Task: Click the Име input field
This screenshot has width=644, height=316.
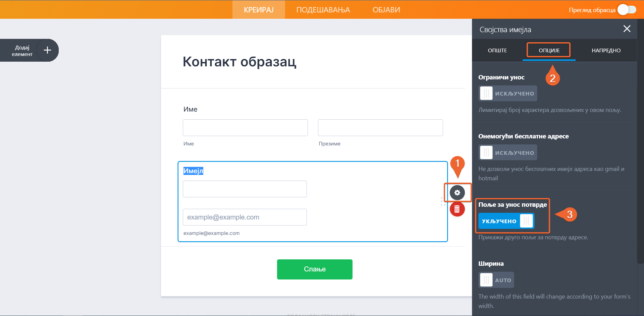Action: pyautogui.click(x=245, y=128)
